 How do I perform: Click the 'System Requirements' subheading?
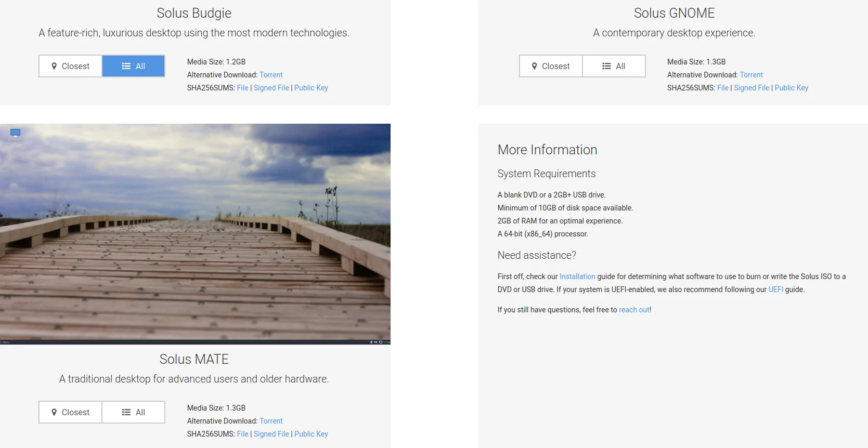tap(547, 174)
